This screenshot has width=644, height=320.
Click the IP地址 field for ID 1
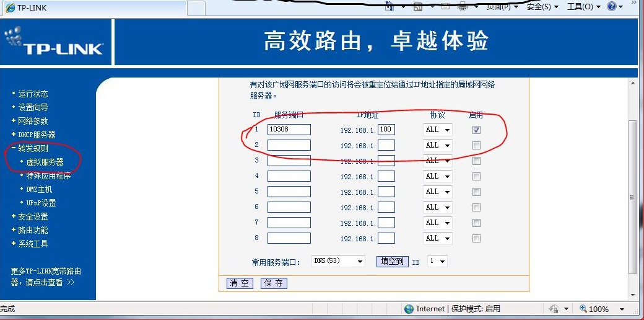pos(386,130)
